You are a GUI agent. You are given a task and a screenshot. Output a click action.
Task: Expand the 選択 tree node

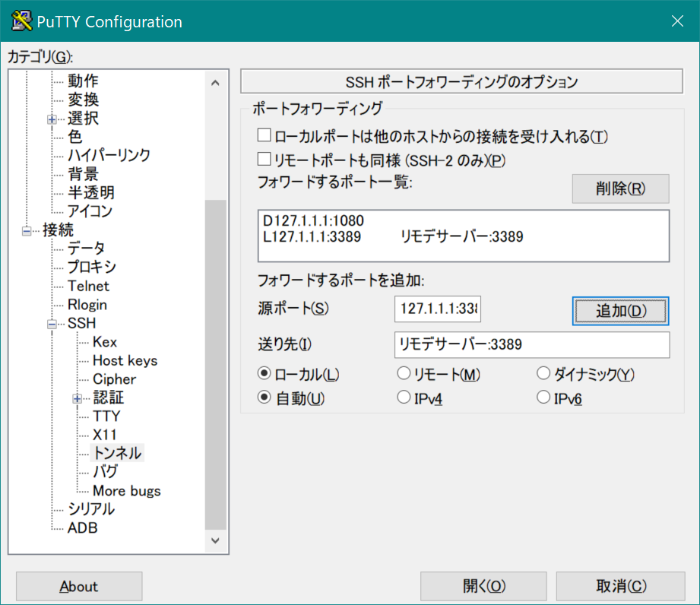pos(52,119)
